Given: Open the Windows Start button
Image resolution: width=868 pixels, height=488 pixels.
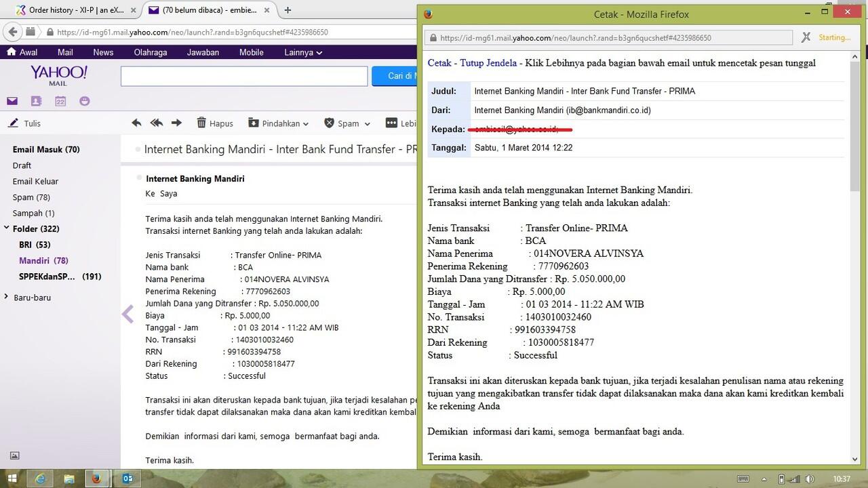Looking at the screenshot, I should click(x=13, y=479).
